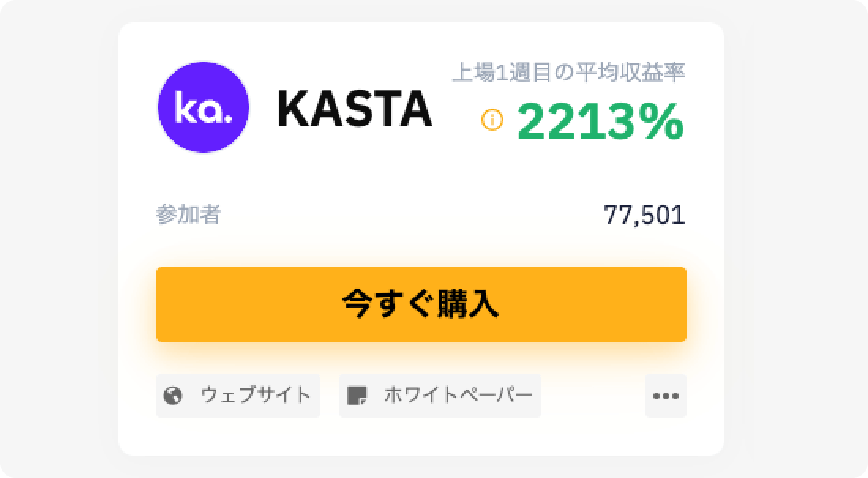868x478 pixels.
Task: Click the KASTA token name
Action: 355,110
